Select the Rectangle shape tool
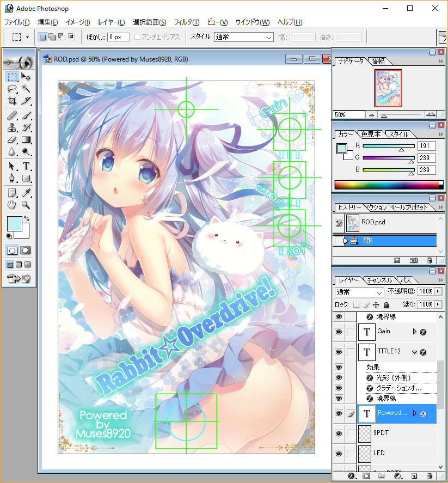The image size is (448, 483). [26, 178]
